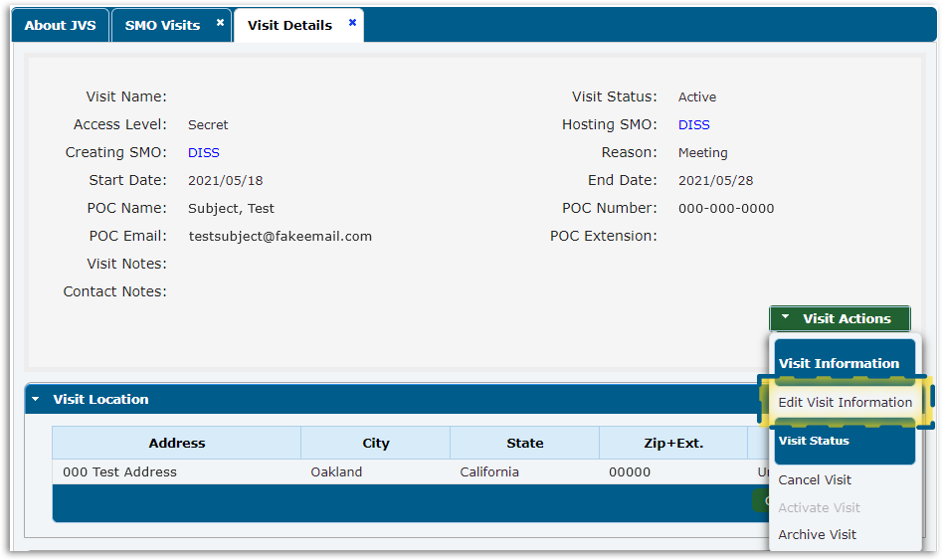Close the SMO Visits tab
The image size is (942, 560).
221,22
